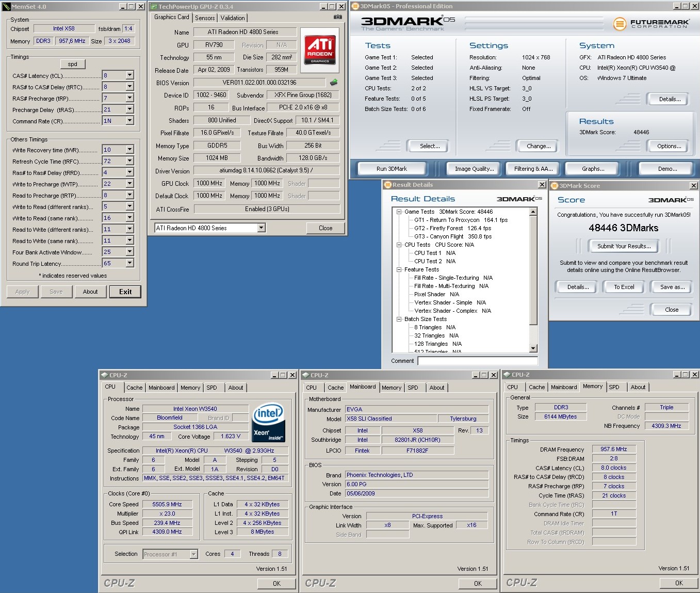Click the MemSet 4.0 title bar icon
The image size is (700, 593).
coord(7,7)
